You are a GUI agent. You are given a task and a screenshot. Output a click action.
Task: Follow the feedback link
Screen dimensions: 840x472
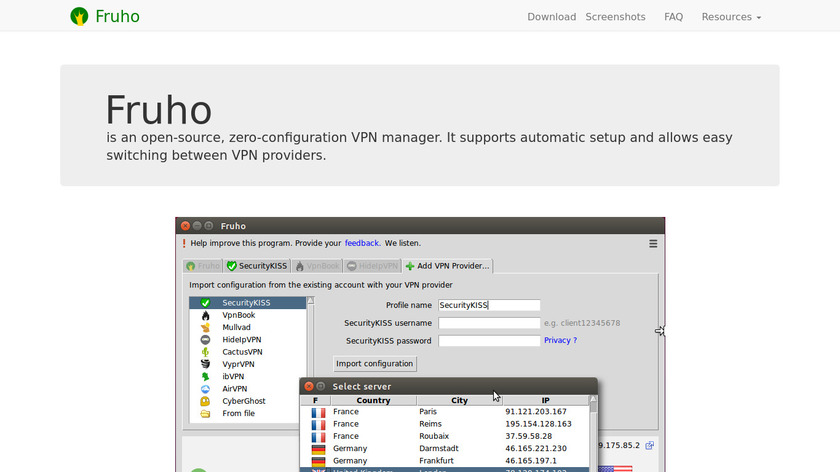coord(362,243)
